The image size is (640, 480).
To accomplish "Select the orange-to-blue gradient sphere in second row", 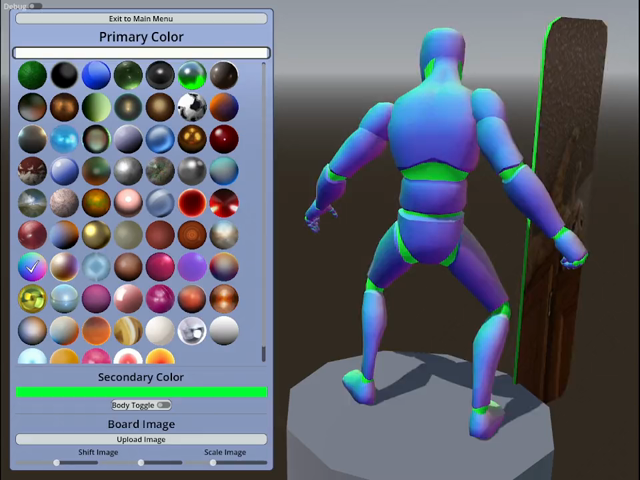I will [x=224, y=107].
